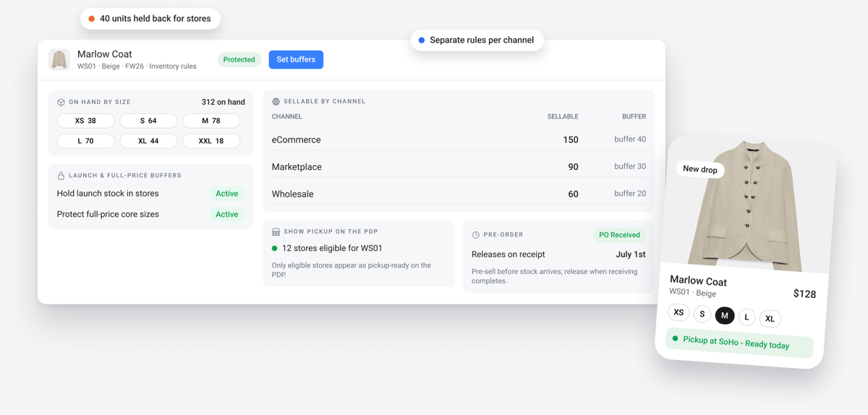
Task: Click the Separate rules per channel callout
Action: click(x=477, y=40)
